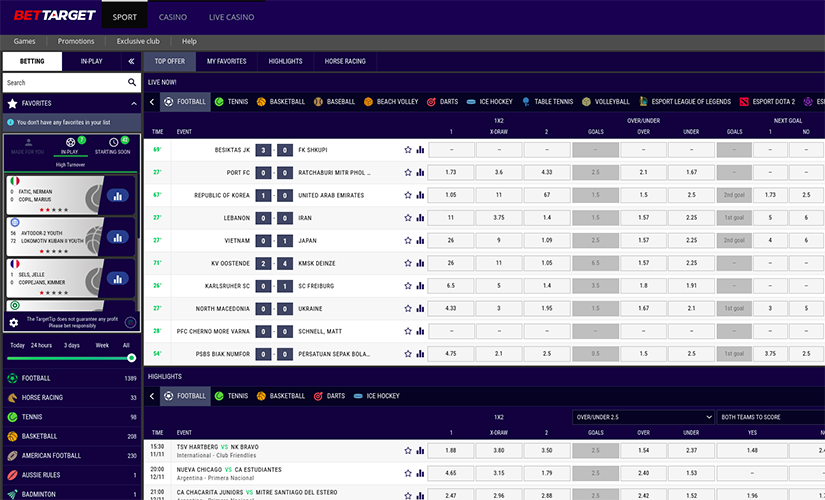
Task: Set time range slider to 3 days
Action: click(x=72, y=346)
